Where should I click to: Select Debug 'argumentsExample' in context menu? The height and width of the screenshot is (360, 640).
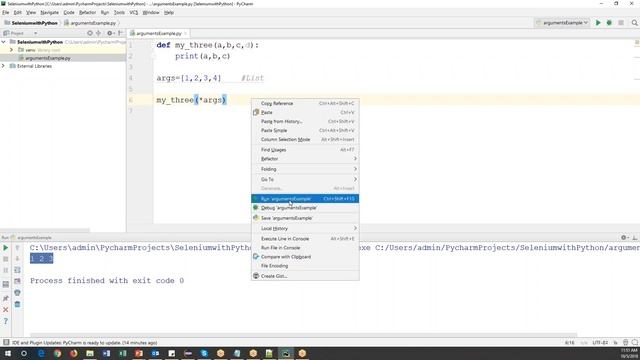(x=305, y=208)
